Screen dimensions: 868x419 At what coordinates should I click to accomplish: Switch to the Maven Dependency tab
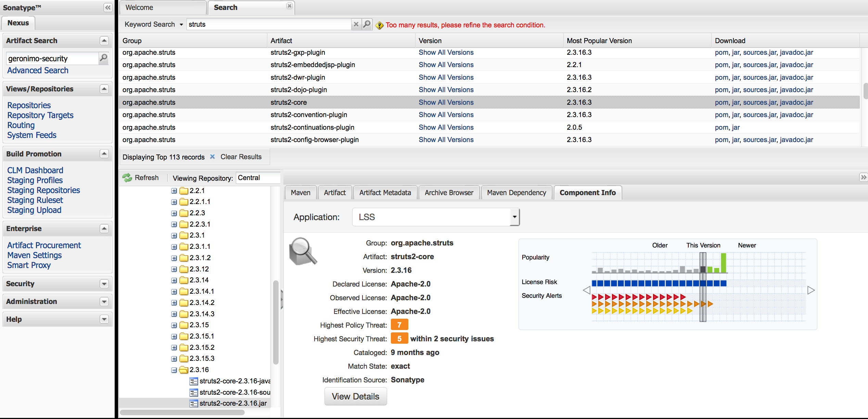click(x=516, y=193)
